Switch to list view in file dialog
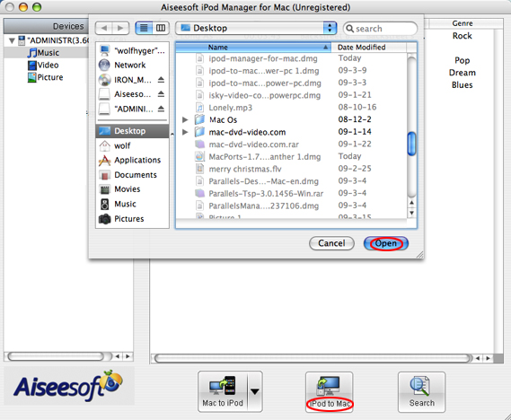Viewport: 511px width, 420px height. point(144,28)
